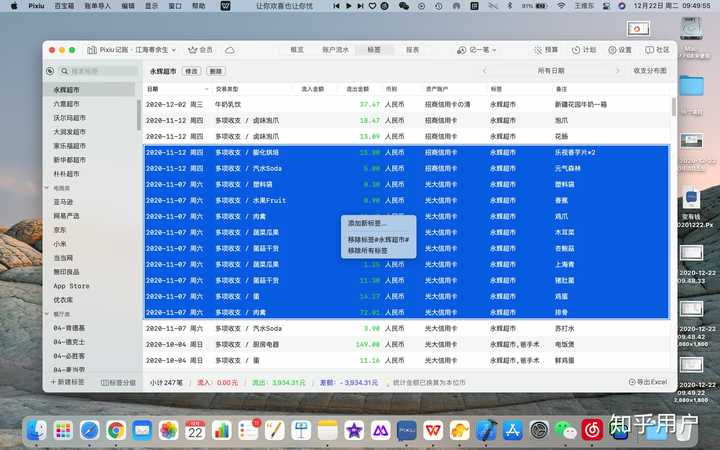720x450 pixels.
Task: Open App Store in the dock
Action: [512, 430]
